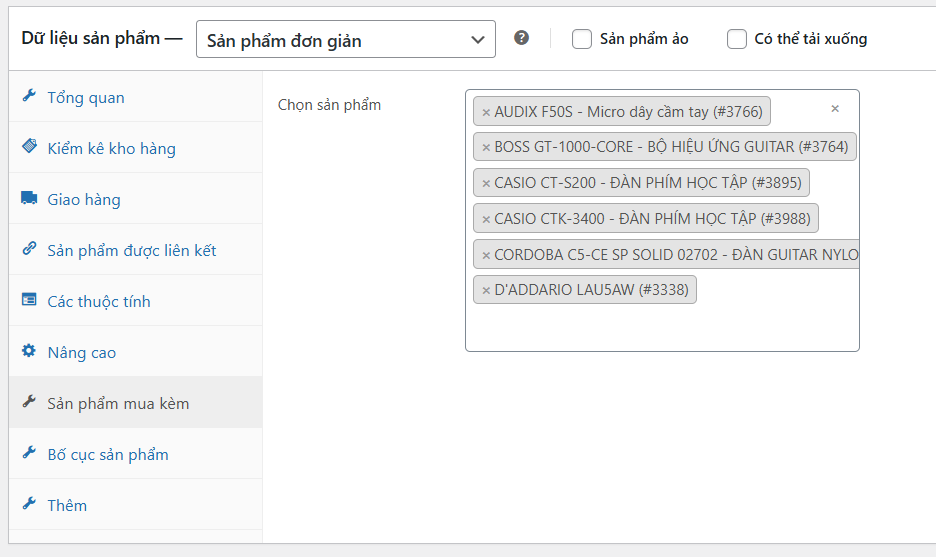Clear all selected products with the field's X

pos(835,109)
